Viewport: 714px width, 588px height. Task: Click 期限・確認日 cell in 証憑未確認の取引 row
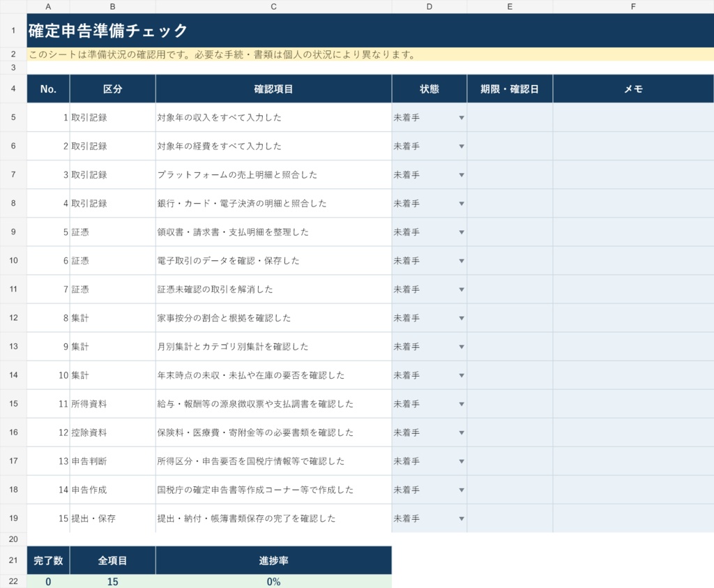pos(510,289)
